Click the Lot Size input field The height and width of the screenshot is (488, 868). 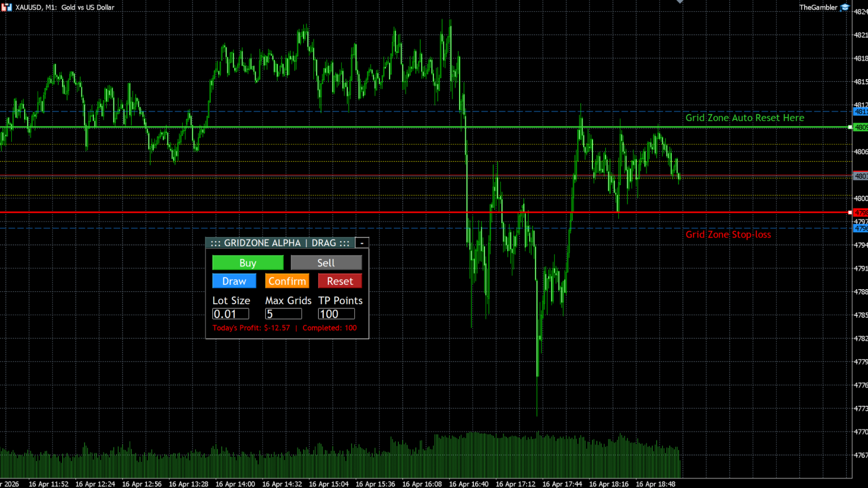(231, 314)
